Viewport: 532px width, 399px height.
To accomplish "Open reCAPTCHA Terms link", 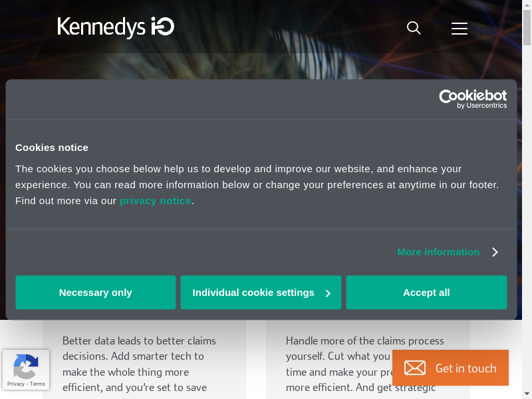I will click(38, 384).
